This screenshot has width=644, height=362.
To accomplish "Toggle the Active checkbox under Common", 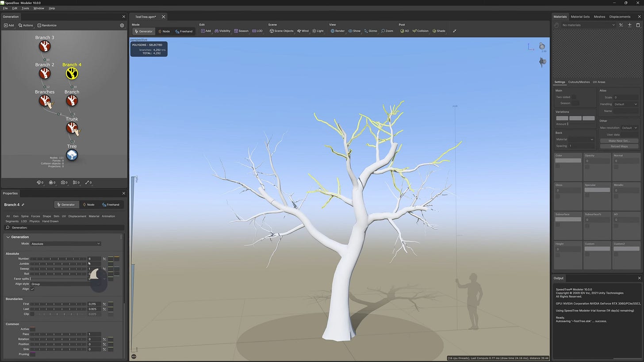I will 33,329.
